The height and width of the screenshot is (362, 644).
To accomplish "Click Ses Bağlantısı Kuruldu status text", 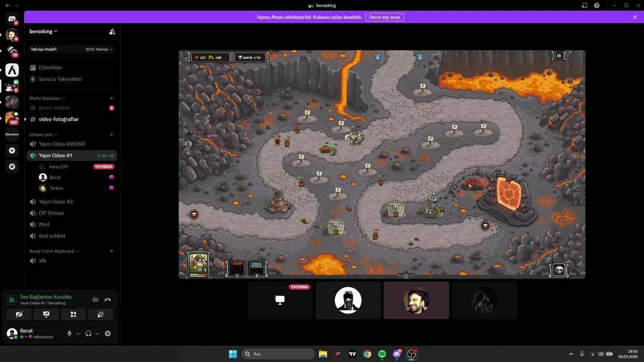I will (x=46, y=297).
